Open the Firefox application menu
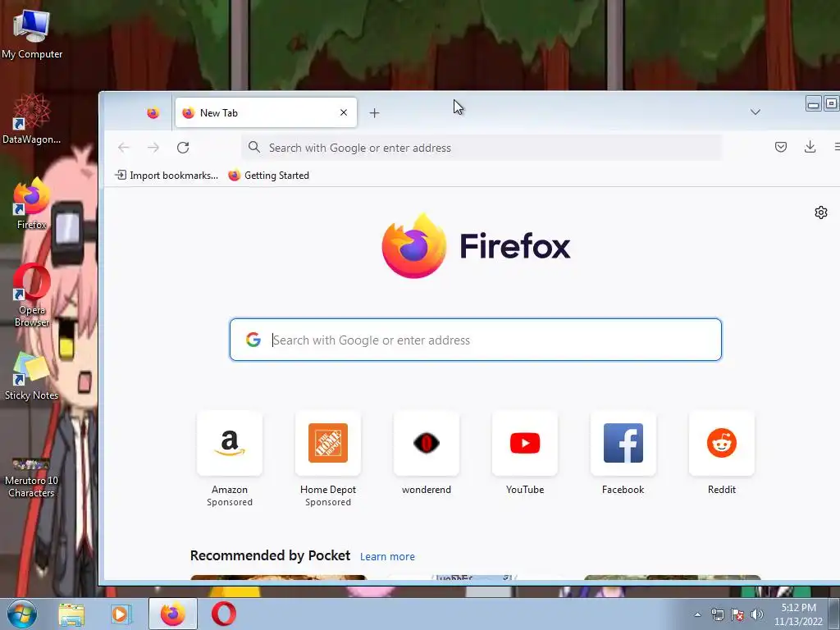840x630 pixels. (x=836, y=147)
